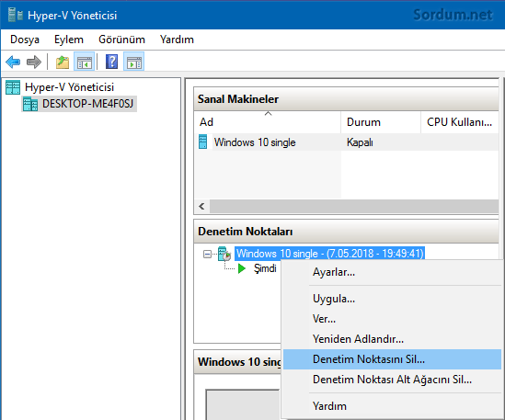Choose Ayarlar... from the context menu
Screen dimensions: 505x420
pyautogui.click(x=392, y=272)
